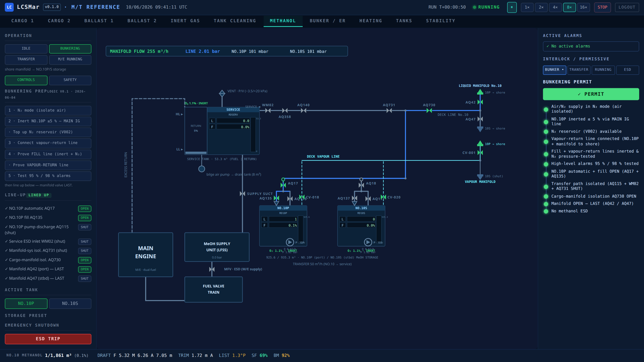This screenshot has height=362, width=644.
Task: Click step 5 Test 95 % / 98 % alarms
Action: click(48, 176)
